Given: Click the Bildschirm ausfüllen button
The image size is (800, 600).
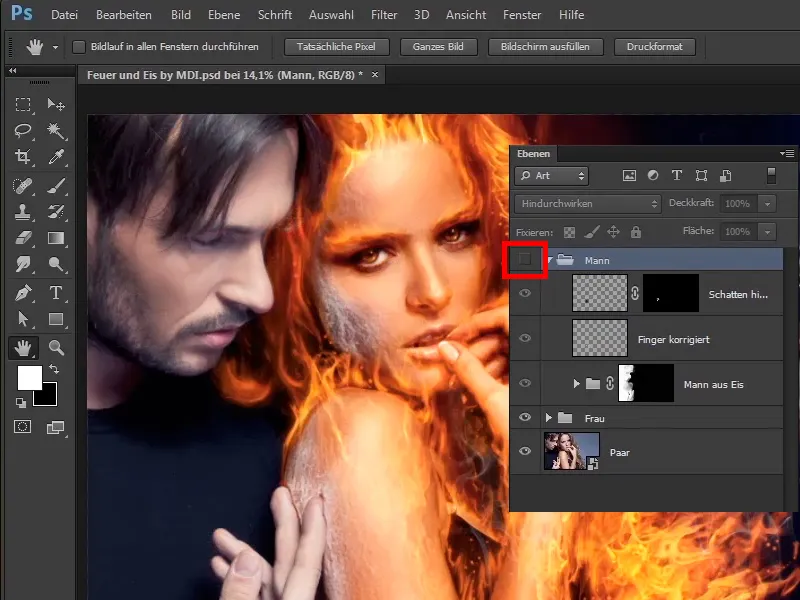Looking at the screenshot, I should (x=545, y=47).
